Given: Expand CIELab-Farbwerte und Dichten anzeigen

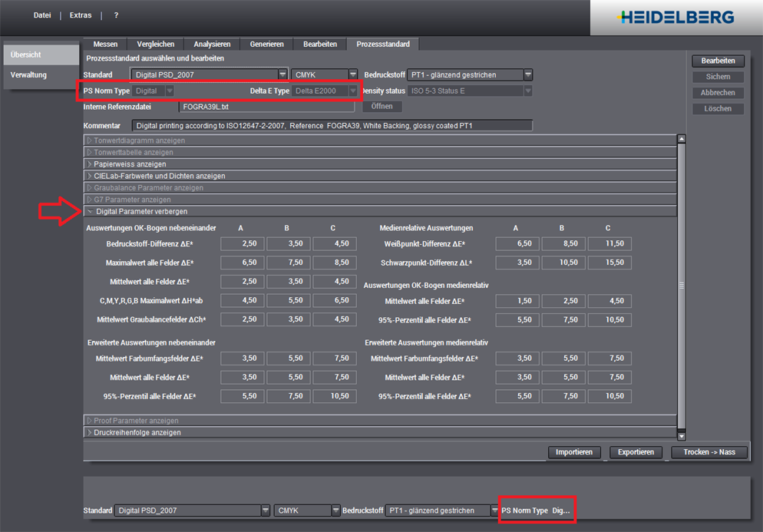Looking at the screenshot, I should coord(380,176).
